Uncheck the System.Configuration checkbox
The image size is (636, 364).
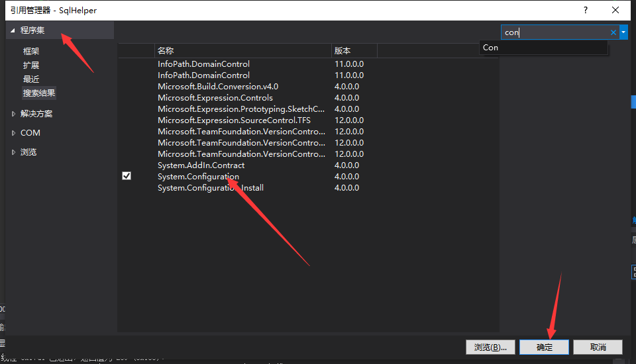tap(127, 176)
